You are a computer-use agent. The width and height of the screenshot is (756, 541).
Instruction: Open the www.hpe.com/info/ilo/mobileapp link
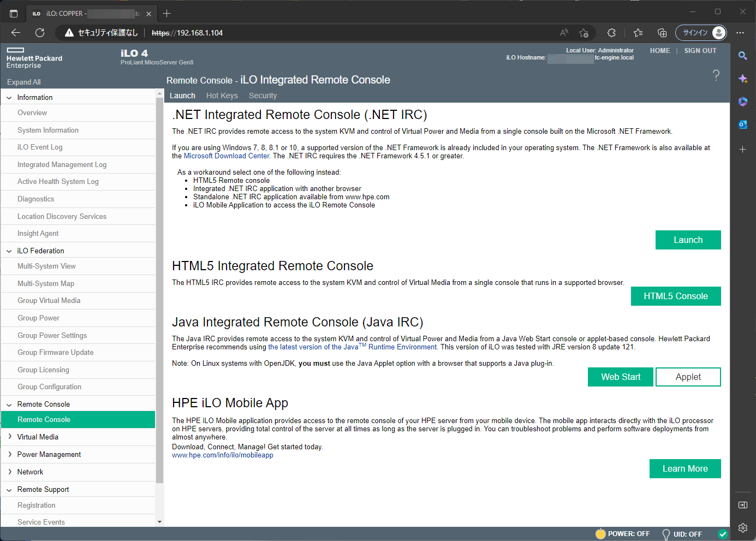pyautogui.click(x=223, y=455)
